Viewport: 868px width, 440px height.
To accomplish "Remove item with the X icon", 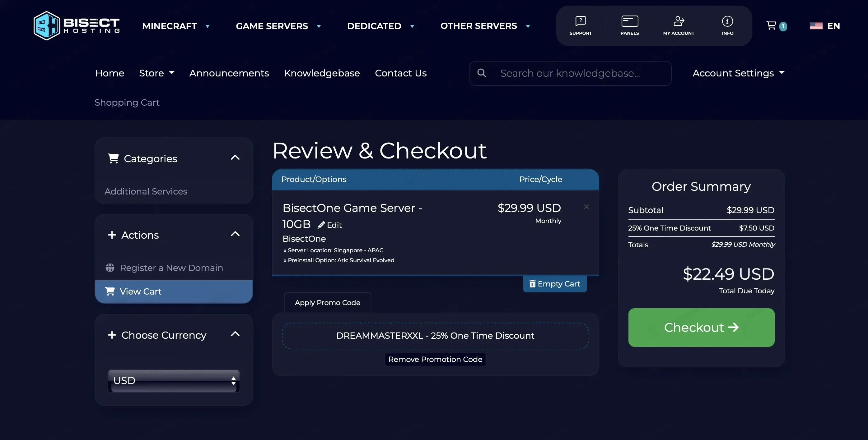I will (x=586, y=207).
